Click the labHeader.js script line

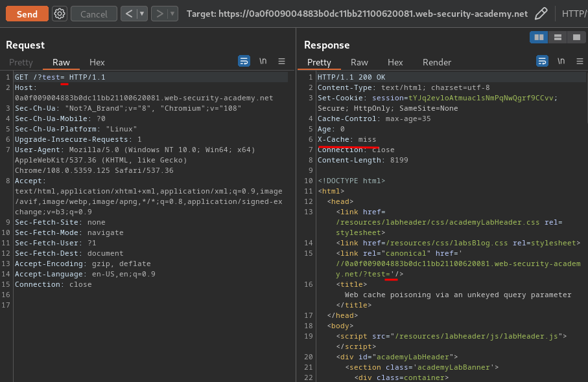(x=451, y=336)
